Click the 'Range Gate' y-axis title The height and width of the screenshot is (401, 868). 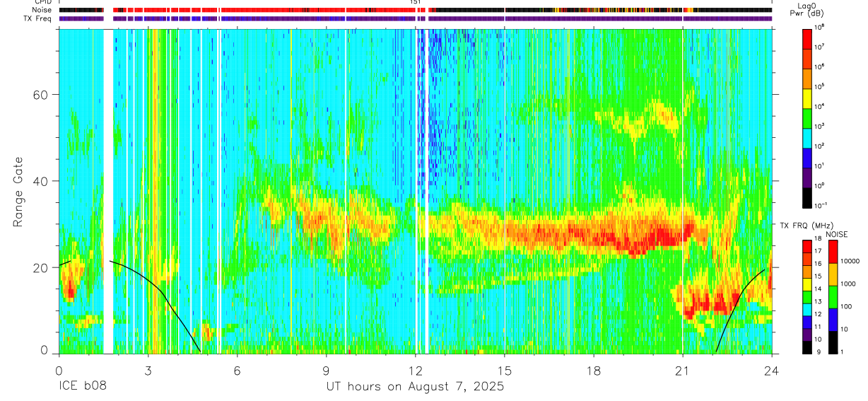pyautogui.click(x=18, y=192)
